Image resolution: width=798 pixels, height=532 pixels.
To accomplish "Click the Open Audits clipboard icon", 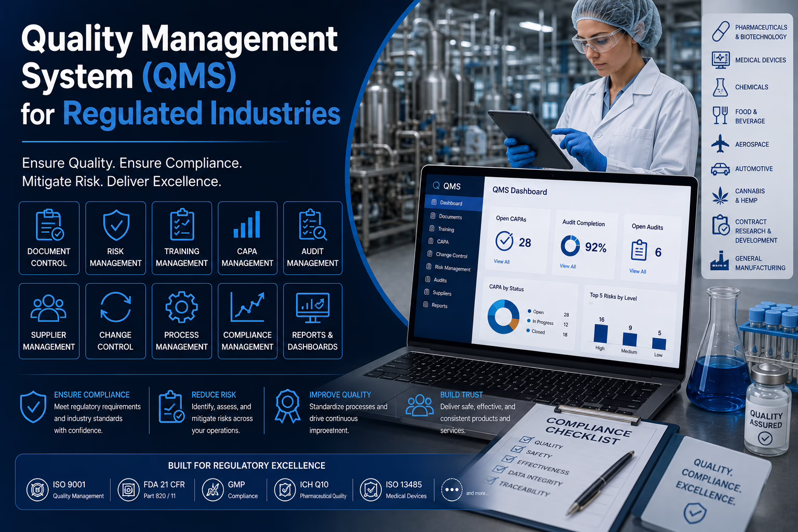I will coord(639,250).
